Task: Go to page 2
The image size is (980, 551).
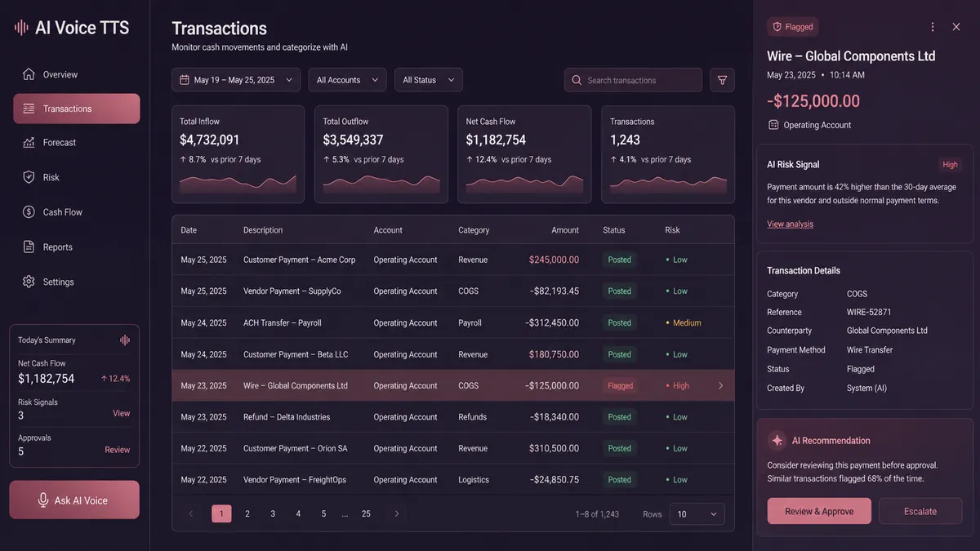Action: [x=247, y=513]
